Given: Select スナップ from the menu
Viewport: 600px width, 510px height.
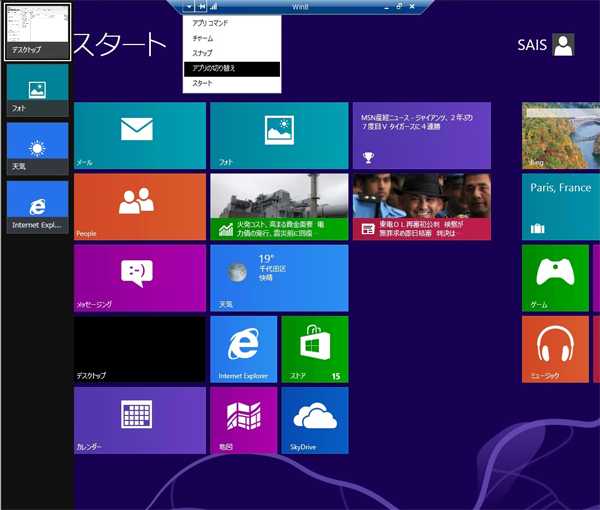Looking at the screenshot, I should point(232,53).
